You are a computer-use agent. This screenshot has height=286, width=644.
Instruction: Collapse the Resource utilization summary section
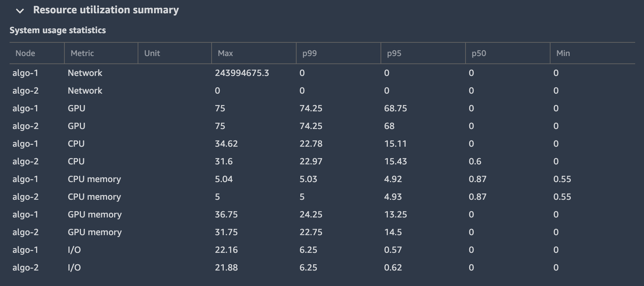[20, 11]
